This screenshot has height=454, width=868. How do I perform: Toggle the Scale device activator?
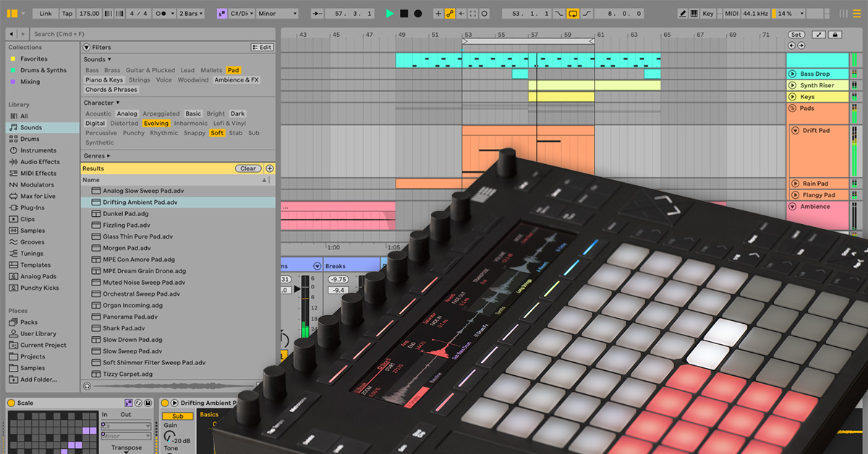tap(11, 403)
